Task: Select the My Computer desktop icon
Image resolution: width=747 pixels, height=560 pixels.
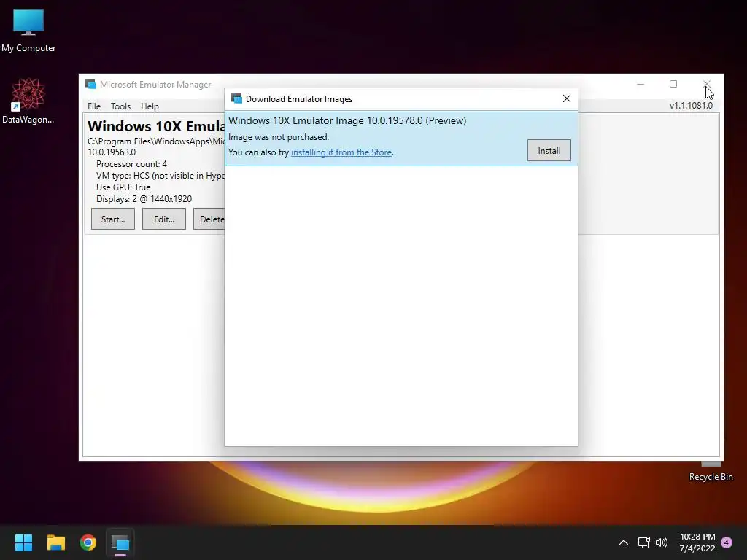Action: click(x=28, y=30)
